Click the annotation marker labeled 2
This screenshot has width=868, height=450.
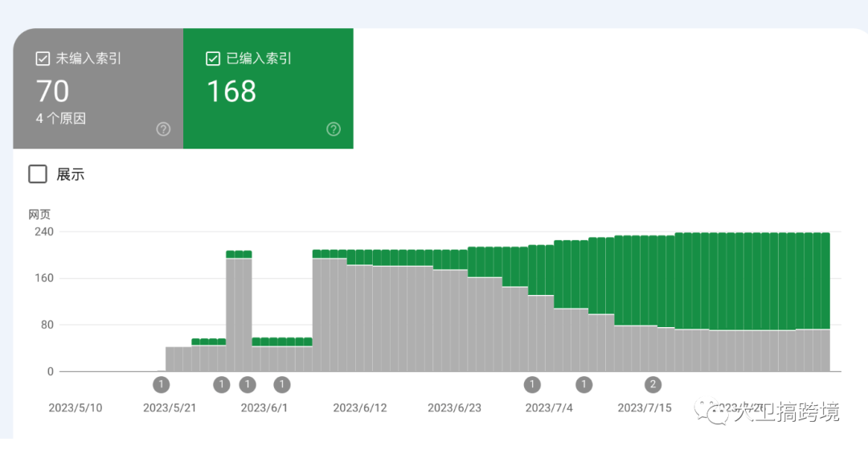pyautogui.click(x=653, y=384)
